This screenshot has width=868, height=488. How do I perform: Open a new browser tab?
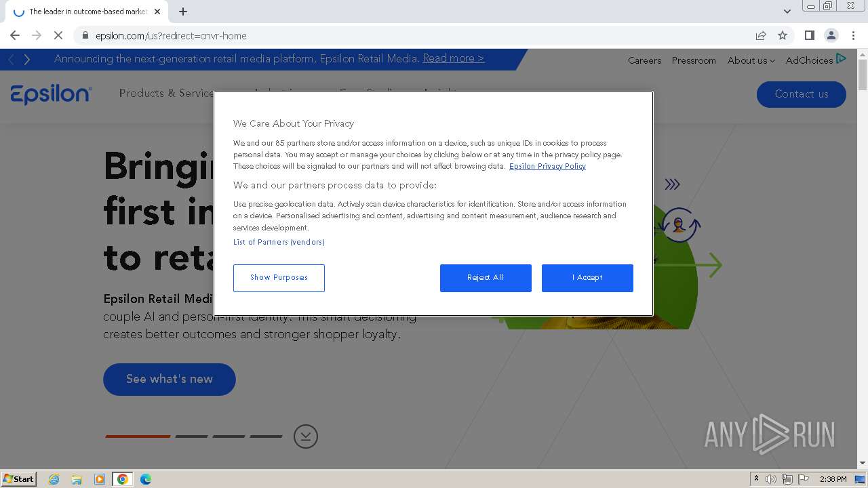click(x=183, y=12)
